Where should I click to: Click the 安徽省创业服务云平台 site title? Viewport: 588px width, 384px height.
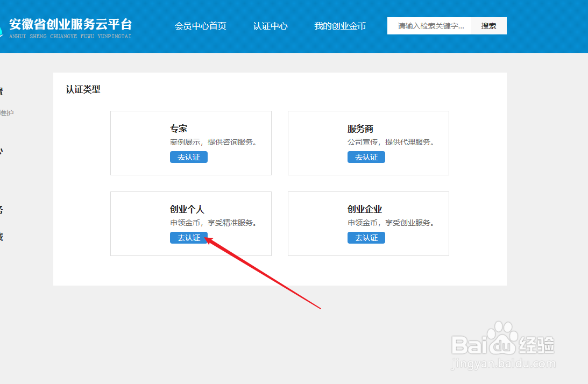click(70, 24)
